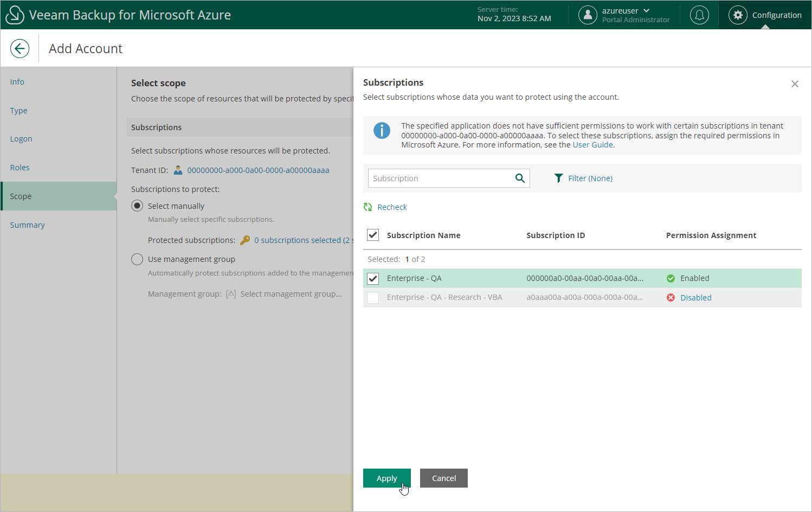Go to the Type step
The width and height of the screenshot is (812, 512).
[x=18, y=111]
